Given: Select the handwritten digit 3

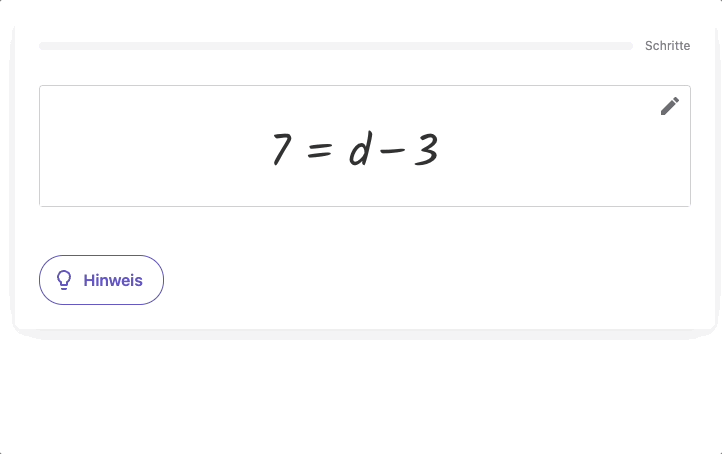Looking at the screenshot, I should (426, 148).
